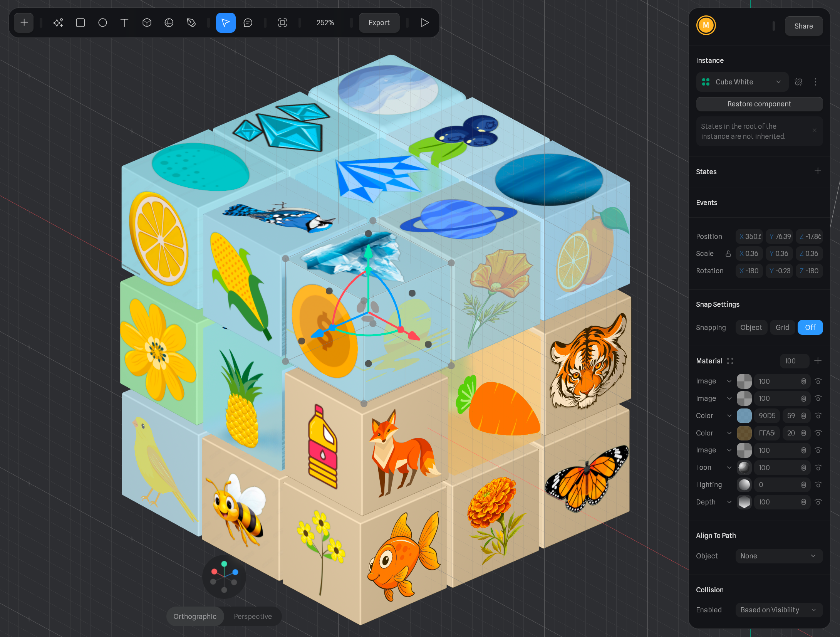840x637 pixels.
Task: Switch to Perspective view
Action: click(x=253, y=616)
